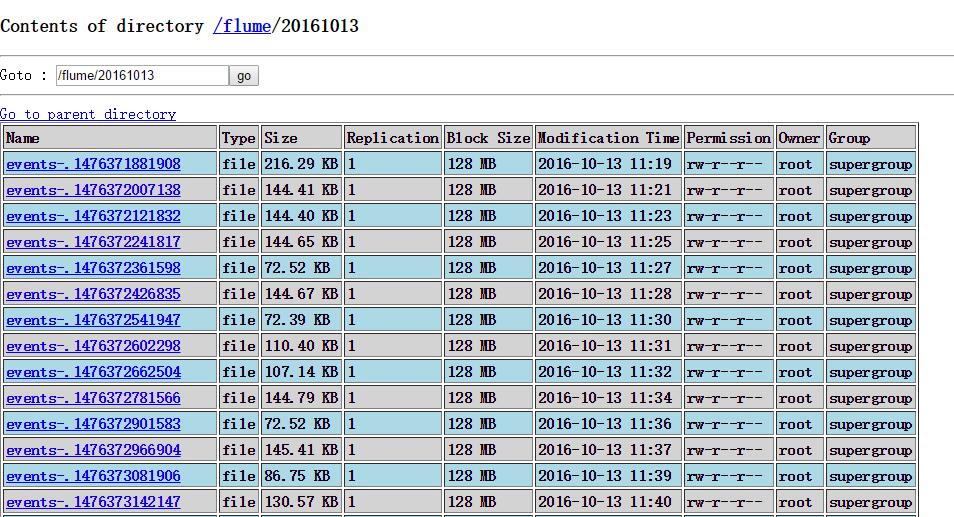The width and height of the screenshot is (954, 517).
Task: Open file events-.1476373142147
Action: (93, 502)
